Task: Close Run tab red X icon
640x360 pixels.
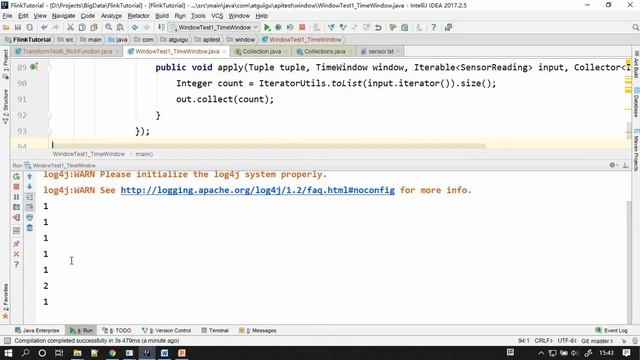Action: [x=16, y=254]
